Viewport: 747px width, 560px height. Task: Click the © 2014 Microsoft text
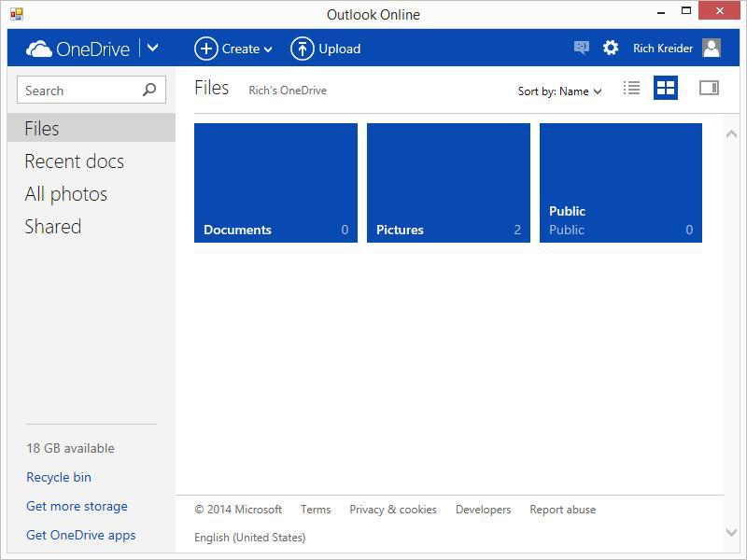(238, 510)
